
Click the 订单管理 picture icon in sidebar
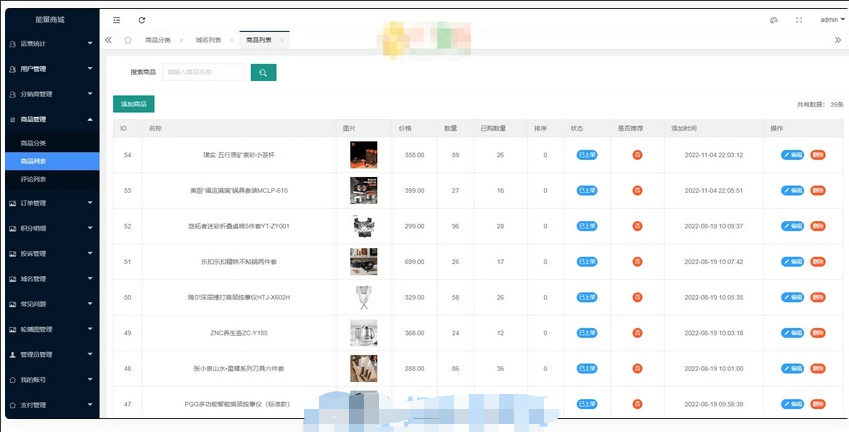pyautogui.click(x=13, y=204)
